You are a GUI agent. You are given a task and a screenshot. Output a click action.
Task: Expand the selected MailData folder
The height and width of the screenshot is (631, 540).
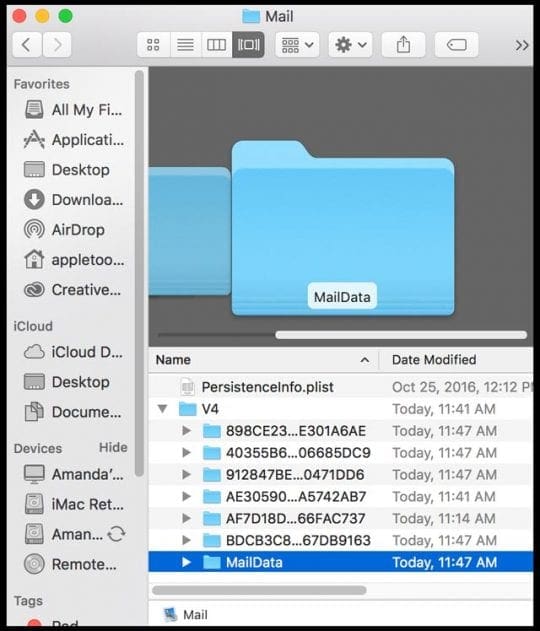click(x=186, y=562)
